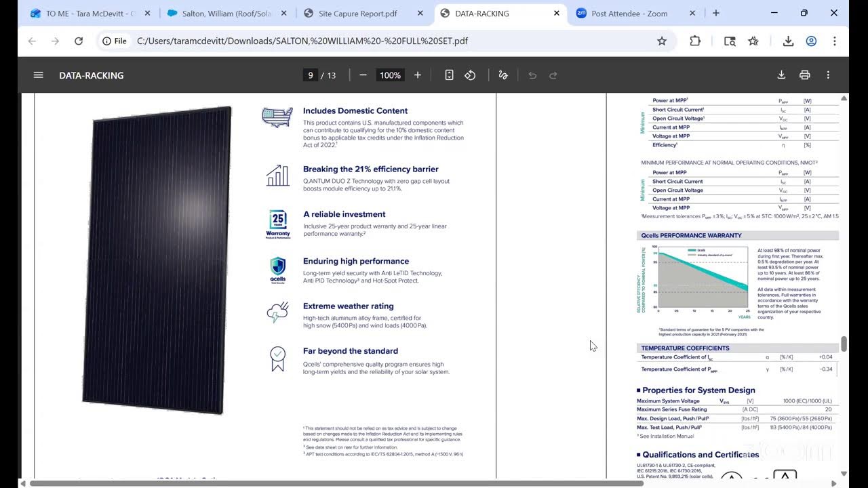This screenshot has width=868, height=488.
Task: Click the 'Properties for System Design' heading
Action: click(x=698, y=390)
